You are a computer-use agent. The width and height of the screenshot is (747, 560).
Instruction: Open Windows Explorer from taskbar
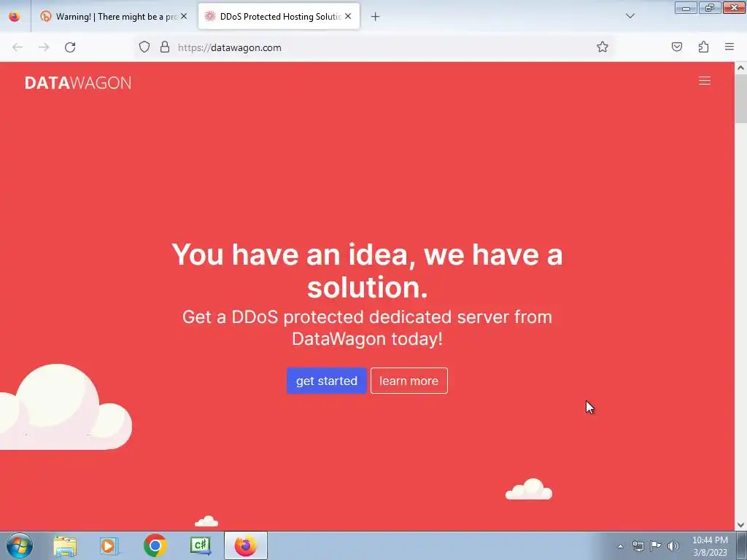click(x=65, y=546)
